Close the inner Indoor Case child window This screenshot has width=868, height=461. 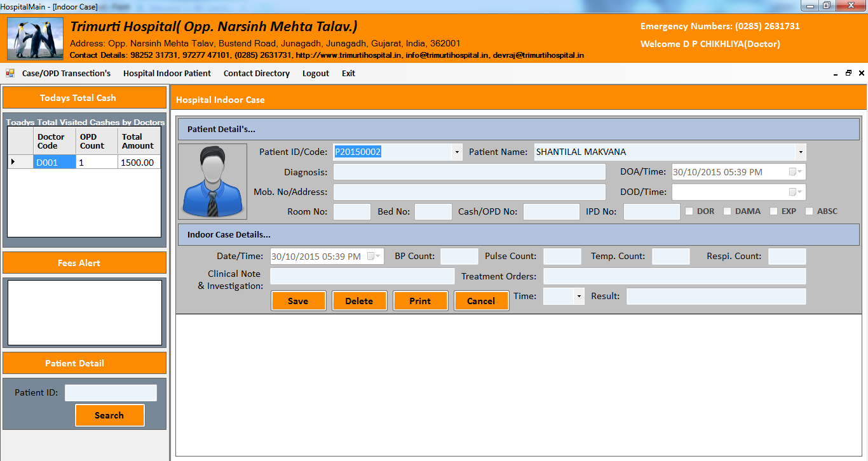click(862, 74)
